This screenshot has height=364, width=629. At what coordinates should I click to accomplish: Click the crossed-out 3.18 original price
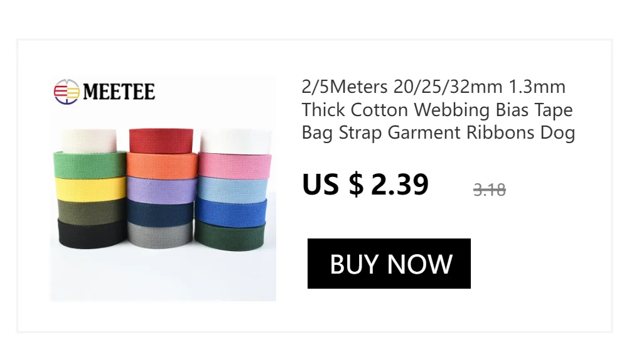tap(490, 190)
